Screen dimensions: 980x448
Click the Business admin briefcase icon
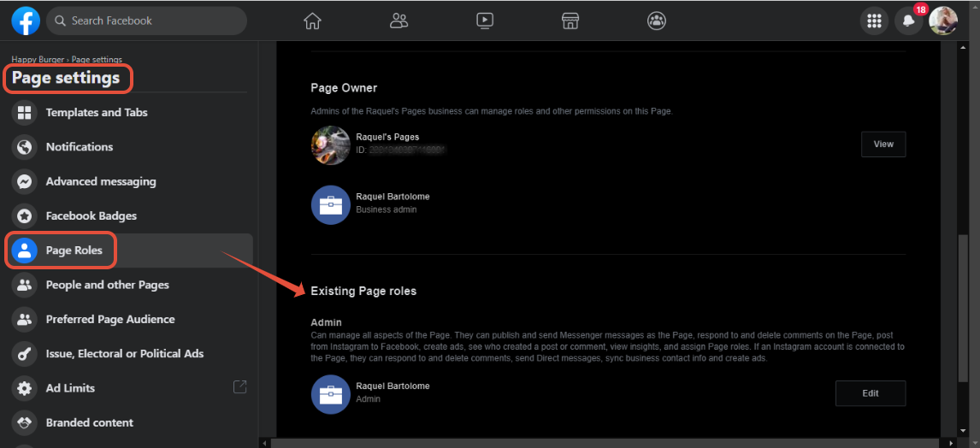(331, 204)
